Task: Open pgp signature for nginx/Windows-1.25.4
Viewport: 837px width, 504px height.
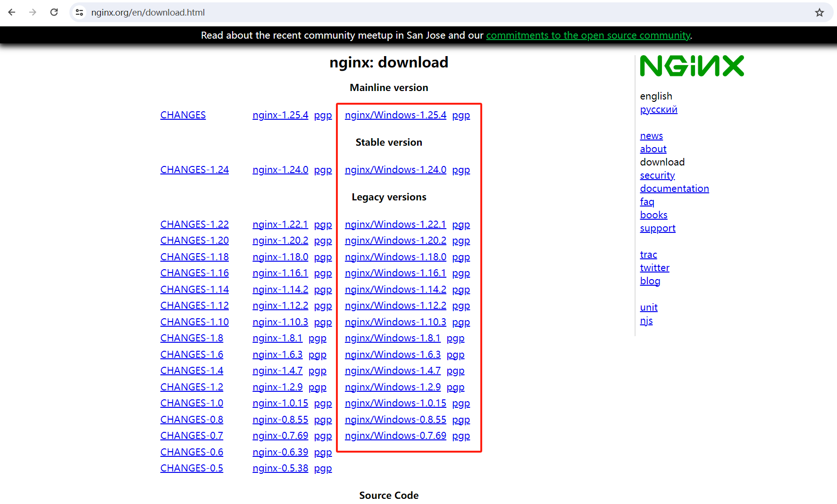Action: [x=461, y=115]
